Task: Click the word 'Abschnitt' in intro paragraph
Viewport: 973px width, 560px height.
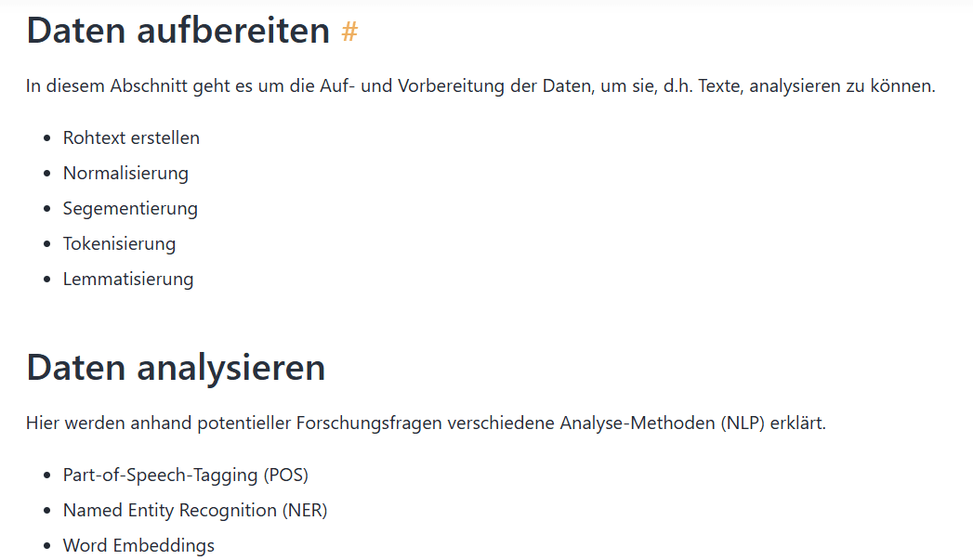Action: coord(149,85)
